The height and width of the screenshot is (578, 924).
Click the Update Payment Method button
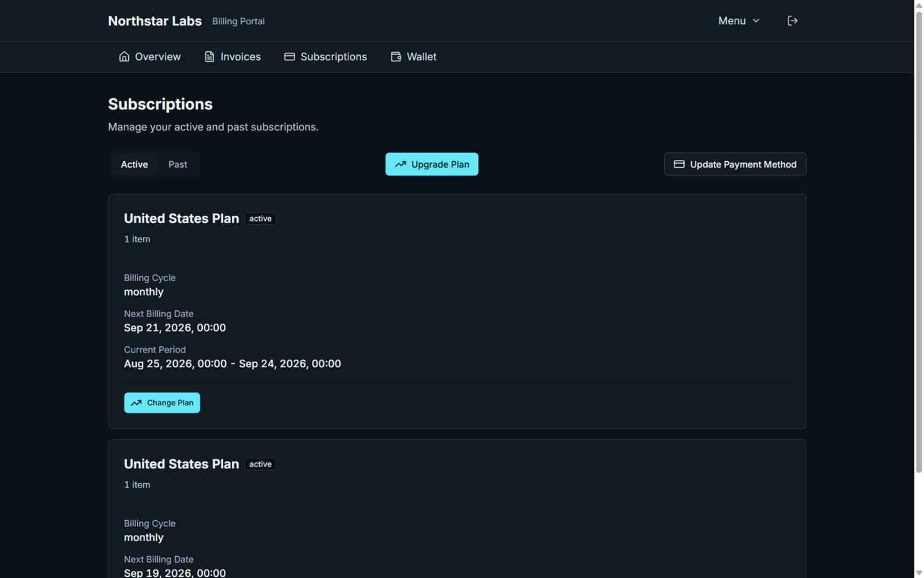[x=735, y=164]
